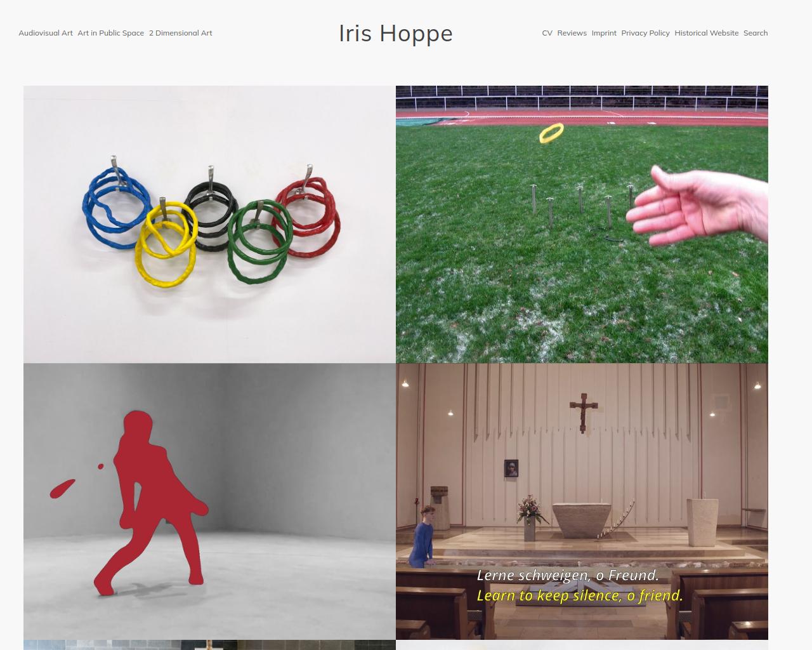Open Art in Public Space section
This screenshot has width=812, height=650.
(x=111, y=33)
